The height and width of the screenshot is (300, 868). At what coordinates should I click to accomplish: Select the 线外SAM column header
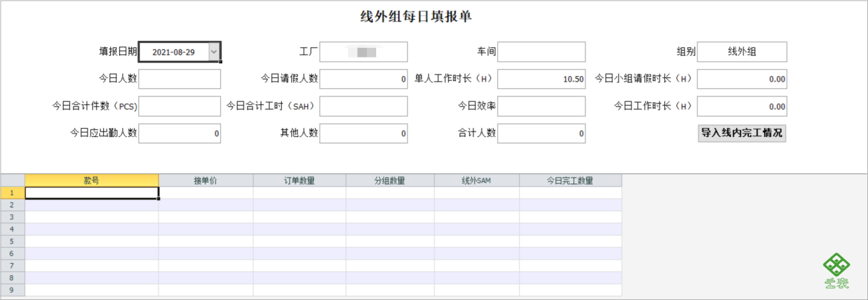coord(477,181)
